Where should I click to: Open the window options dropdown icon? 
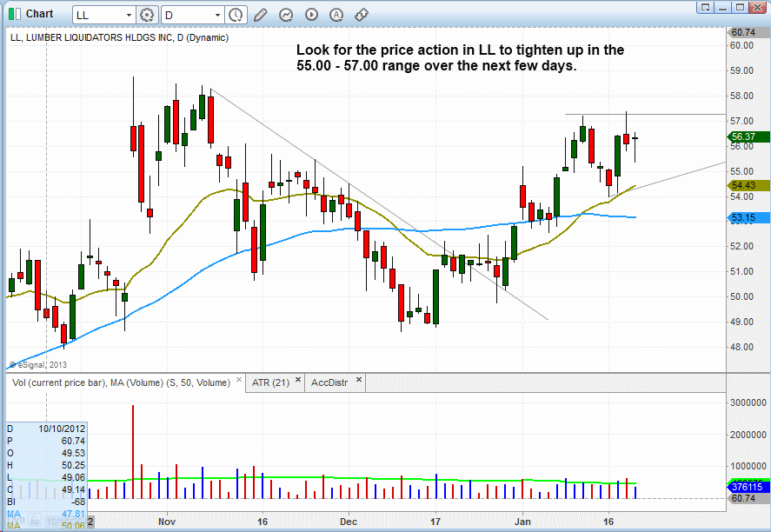pyautogui.click(x=706, y=7)
